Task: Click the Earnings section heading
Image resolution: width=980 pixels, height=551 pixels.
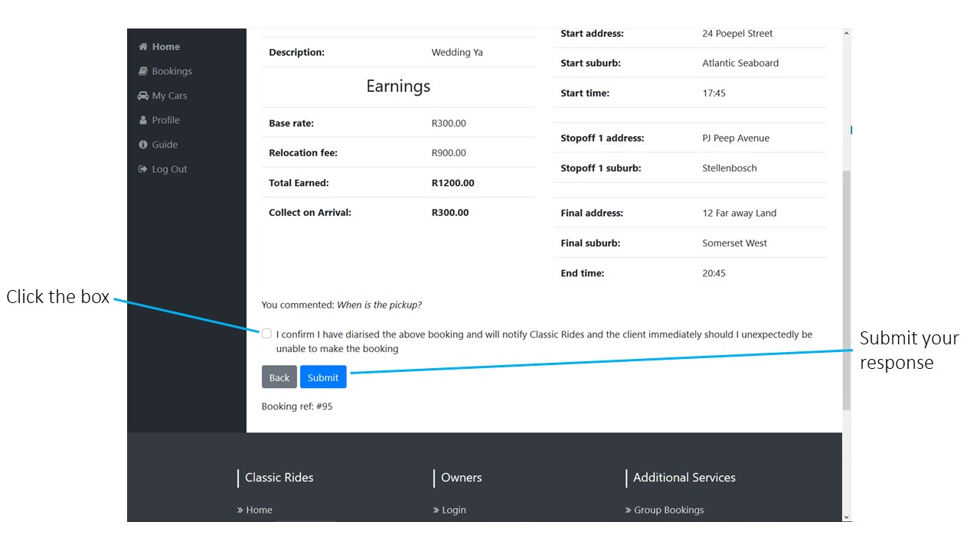Action: [398, 86]
